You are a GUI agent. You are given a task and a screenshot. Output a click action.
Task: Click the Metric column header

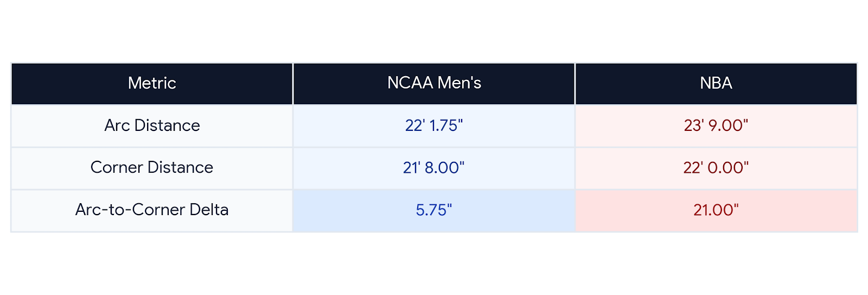click(x=152, y=84)
